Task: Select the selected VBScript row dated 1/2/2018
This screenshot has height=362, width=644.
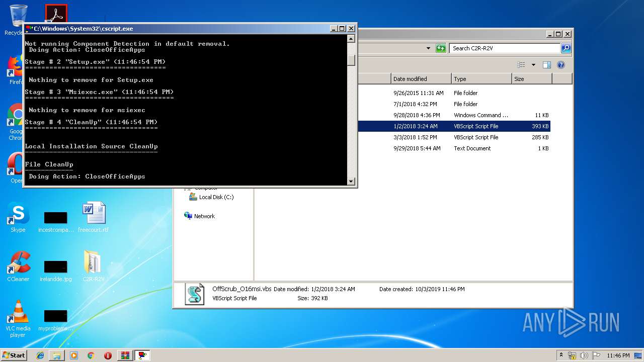Action: [x=454, y=126]
